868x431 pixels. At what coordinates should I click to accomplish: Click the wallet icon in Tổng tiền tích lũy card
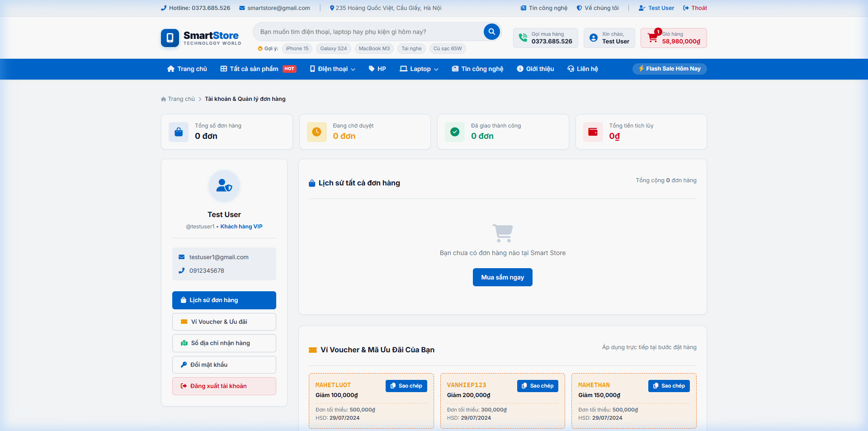(593, 132)
